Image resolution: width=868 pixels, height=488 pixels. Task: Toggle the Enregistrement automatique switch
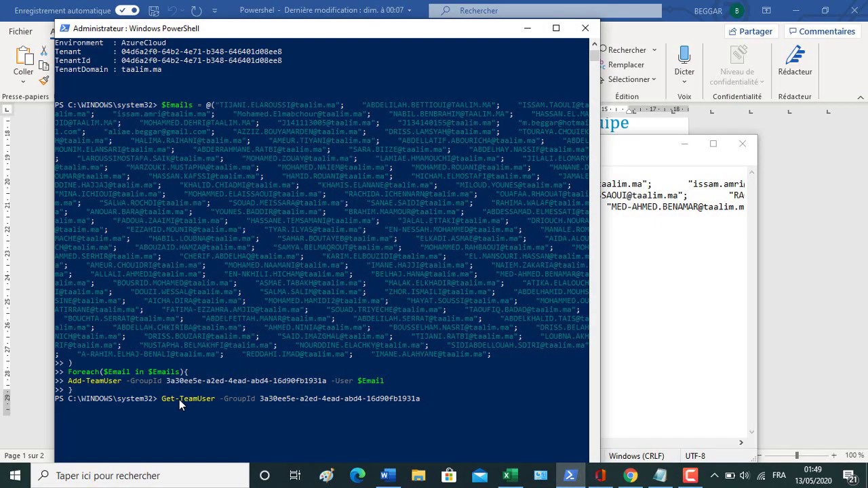(127, 10)
